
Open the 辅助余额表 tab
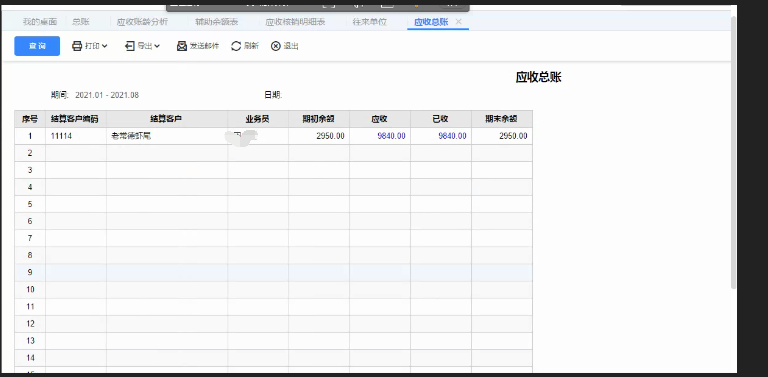[216, 22]
